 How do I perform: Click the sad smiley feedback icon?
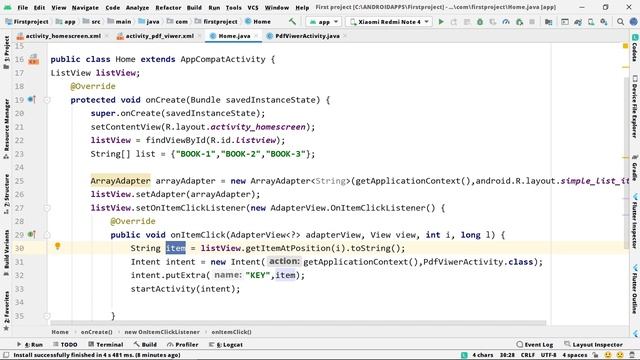[x=620, y=355]
